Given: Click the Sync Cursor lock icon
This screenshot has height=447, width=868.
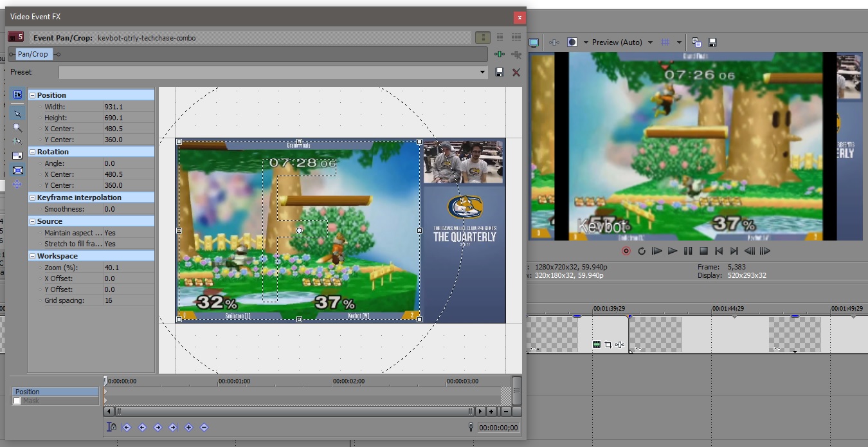Looking at the screenshot, I should click(111, 427).
